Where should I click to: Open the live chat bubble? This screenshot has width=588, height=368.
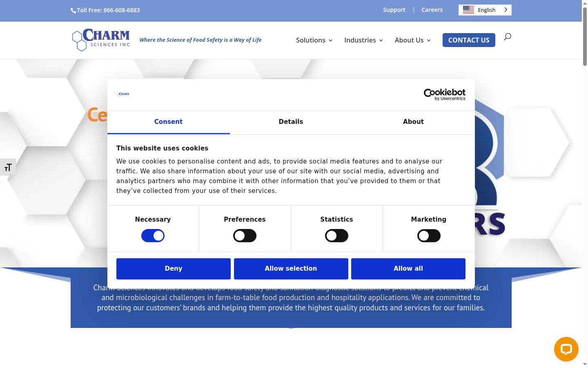[566, 349]
